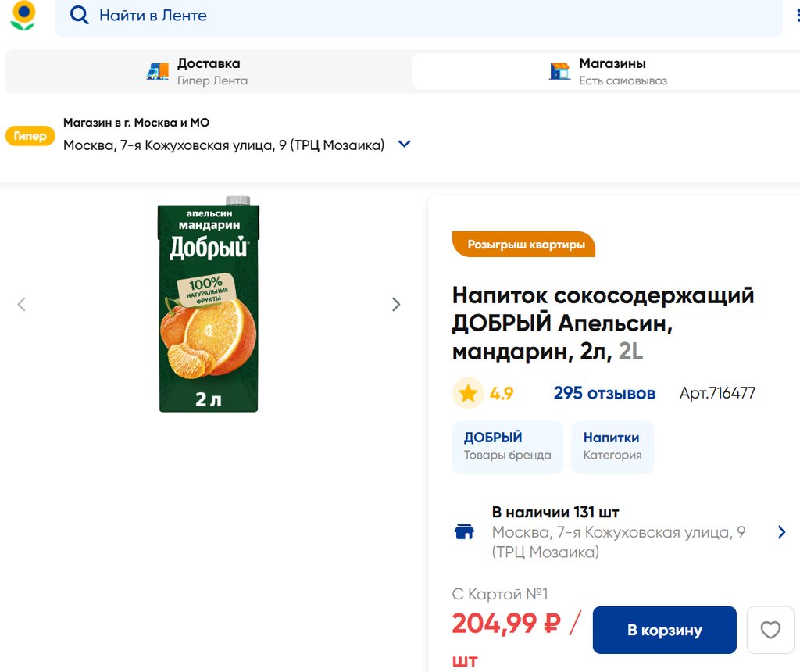Image resolution: width=800 pixels, height=672 pixels.
Task: Open ДОБРЫЙ brand products
Action: pyautogui.click(x=507, y=447)
